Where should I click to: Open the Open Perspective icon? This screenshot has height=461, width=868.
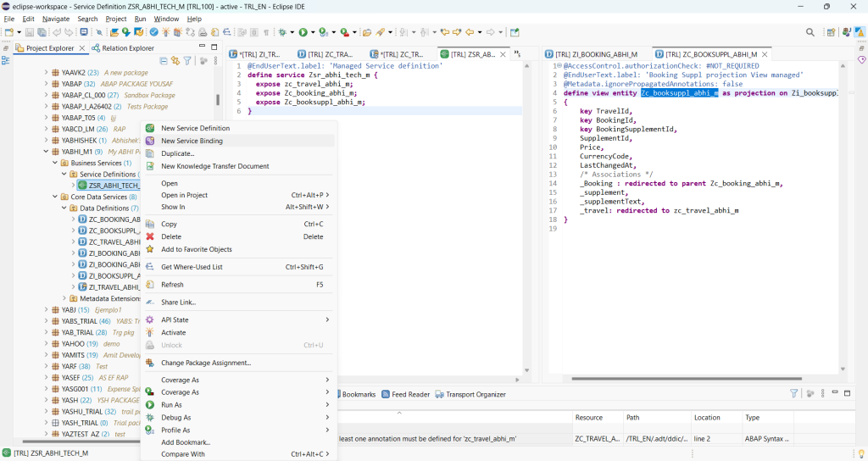coord(831,33)
